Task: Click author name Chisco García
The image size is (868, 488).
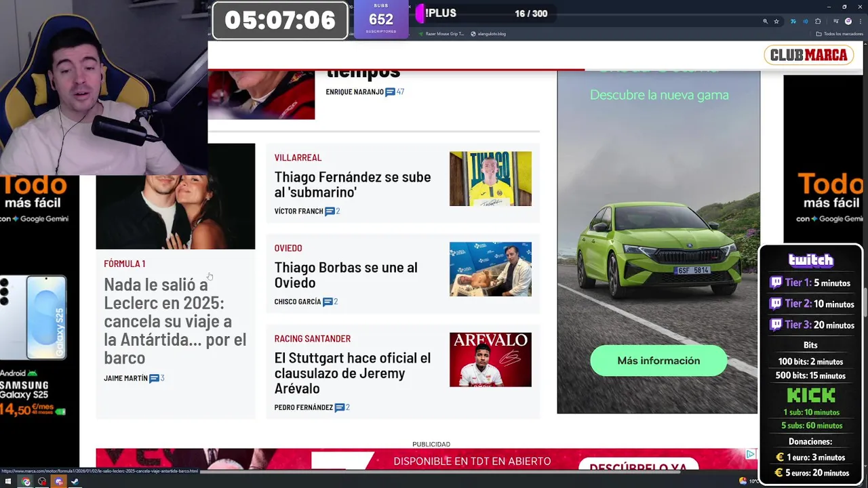Action: [298, 302]
